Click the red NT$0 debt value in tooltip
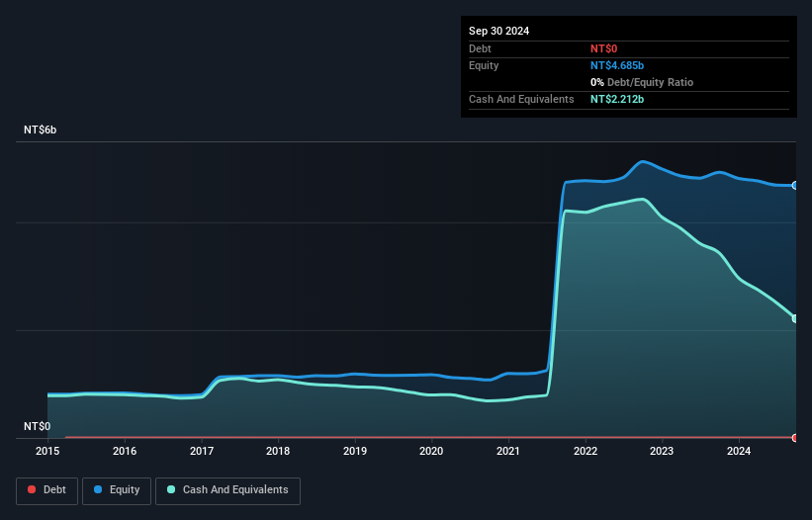 coord(604,48)
